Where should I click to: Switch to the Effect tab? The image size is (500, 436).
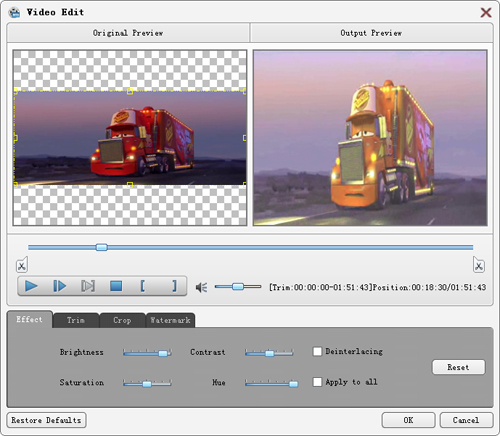(29, 319)
